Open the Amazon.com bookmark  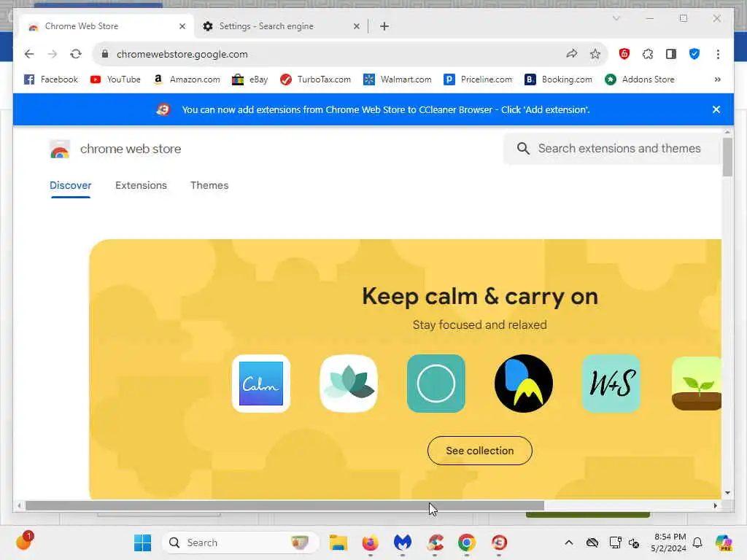coord(187,79)
